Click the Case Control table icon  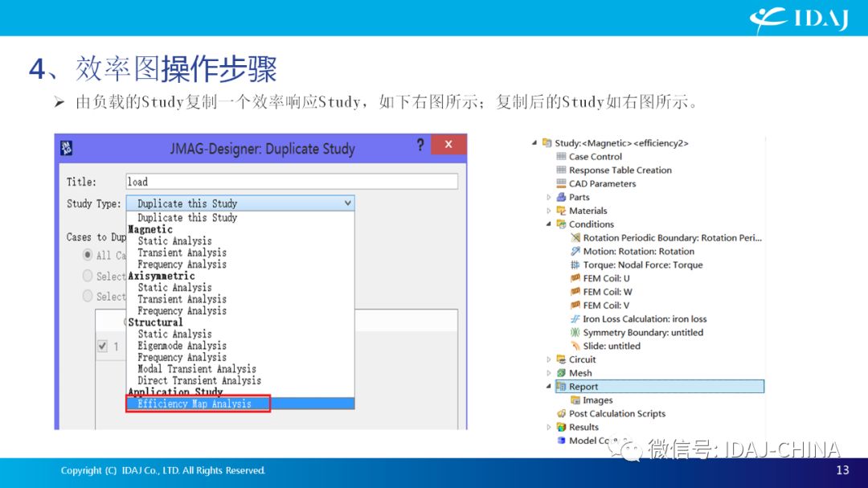(x=561, y=157)
